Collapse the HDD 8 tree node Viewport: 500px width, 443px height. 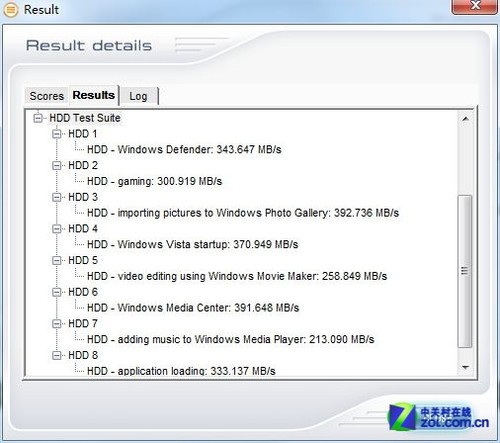[57, 355]
